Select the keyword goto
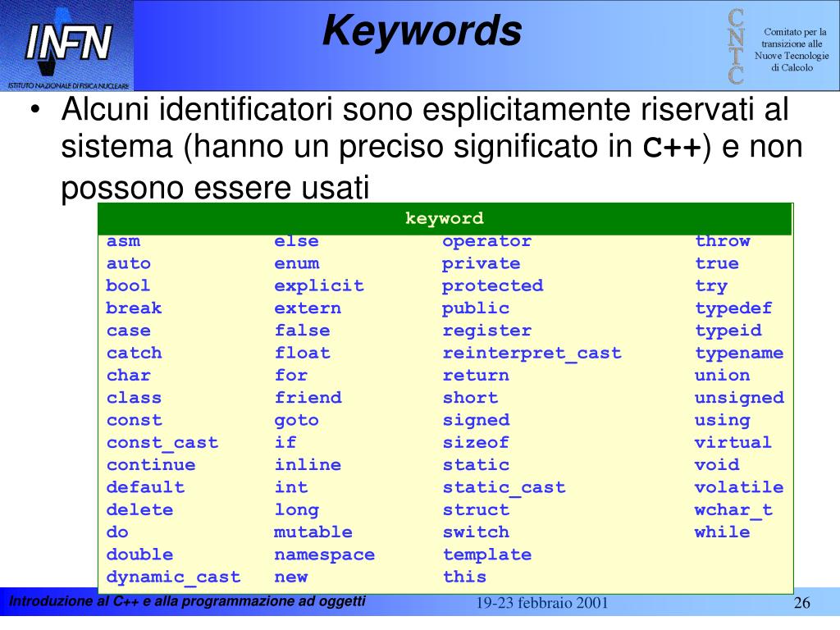Screen dimensions: 840x630 click(x=297, y=421)
